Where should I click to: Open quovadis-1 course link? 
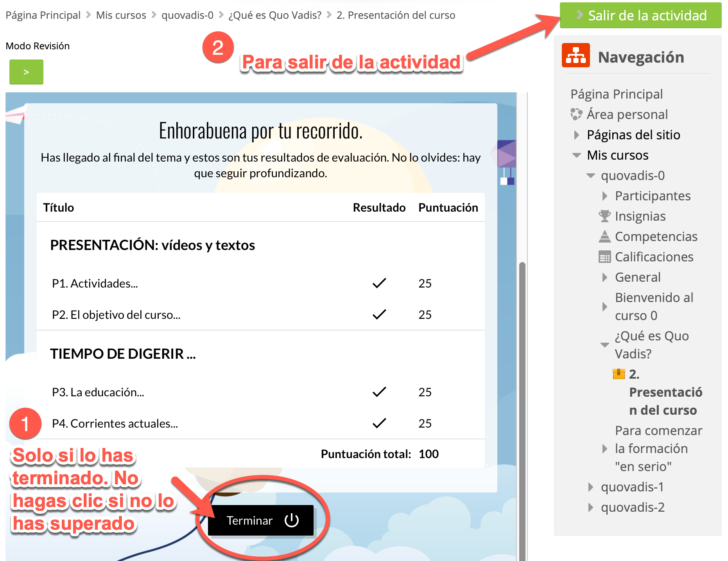pyautogui.click(x=633, y=487)
